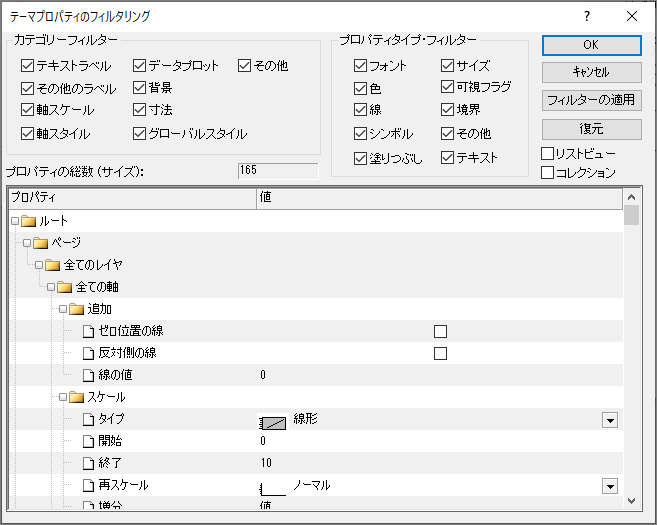Screen dimensions: 657x525
Task: Click the プロパティの総数 field showing 165
Action: pos(278,171)
